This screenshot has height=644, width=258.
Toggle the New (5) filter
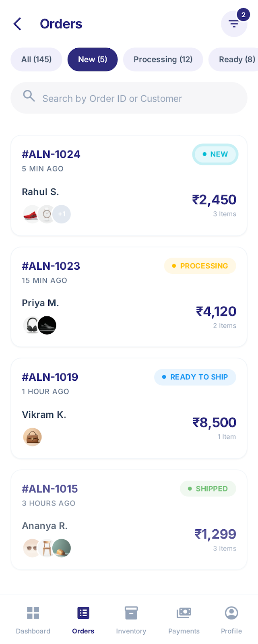(92, 59)
